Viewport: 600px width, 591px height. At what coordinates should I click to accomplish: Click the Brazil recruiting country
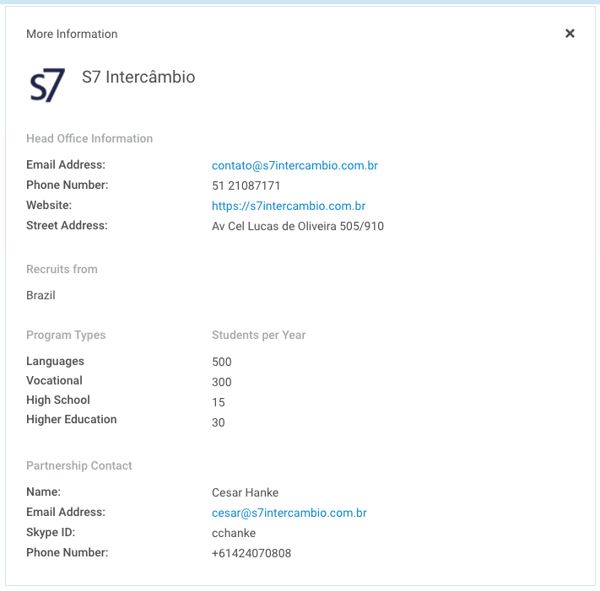coord(41,295)
